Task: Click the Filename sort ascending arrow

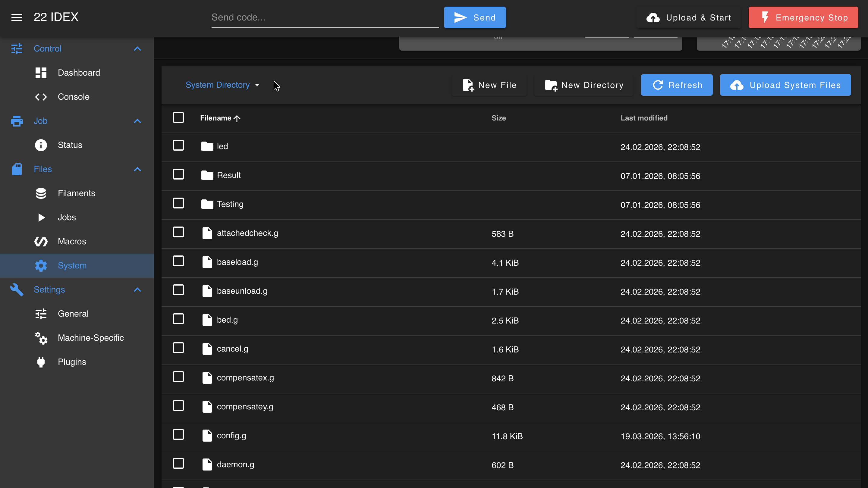Action: [237, 119]
